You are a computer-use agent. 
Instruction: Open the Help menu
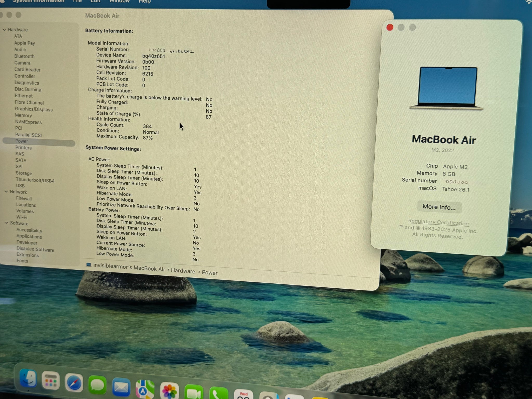pyautogui.click(x=144, y=2)
